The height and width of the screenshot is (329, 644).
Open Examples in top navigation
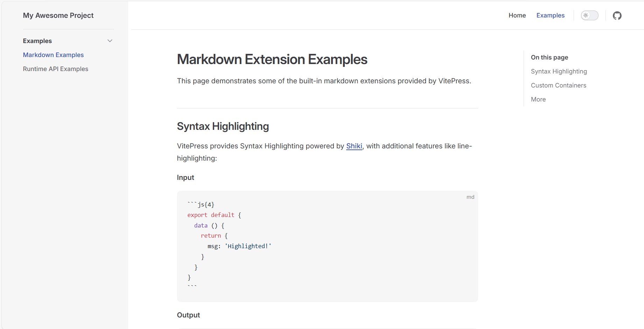[550, 15]
